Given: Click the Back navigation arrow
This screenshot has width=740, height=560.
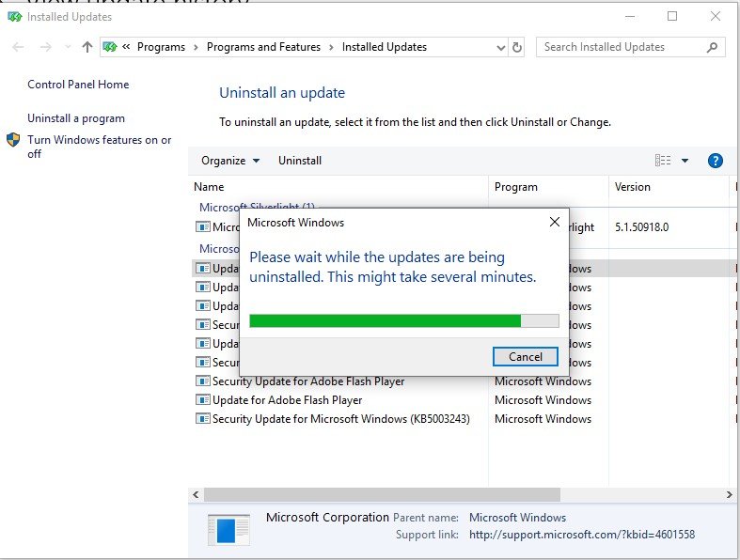Looking at the screenshot, I should (x=20, y=47).
